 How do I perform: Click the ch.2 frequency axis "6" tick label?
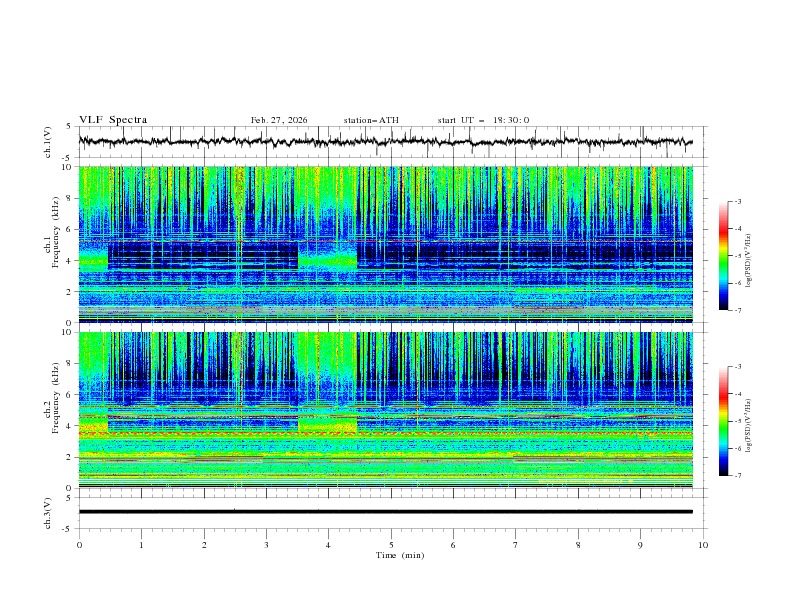[69, 395]
